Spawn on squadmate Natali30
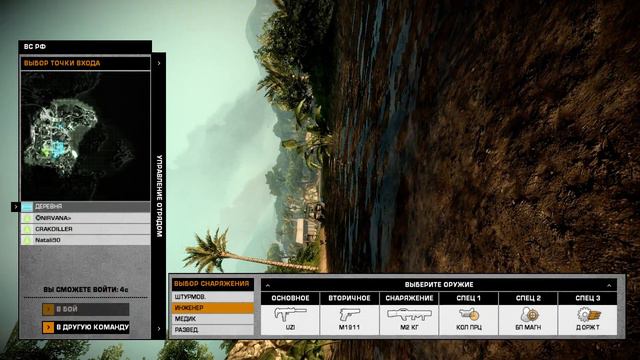Image resolution: width=640 pixels, height=360 pixels. (86, 240)
